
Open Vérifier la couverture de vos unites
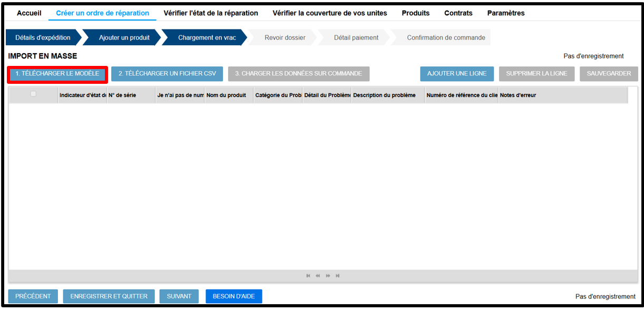(329, 13)
